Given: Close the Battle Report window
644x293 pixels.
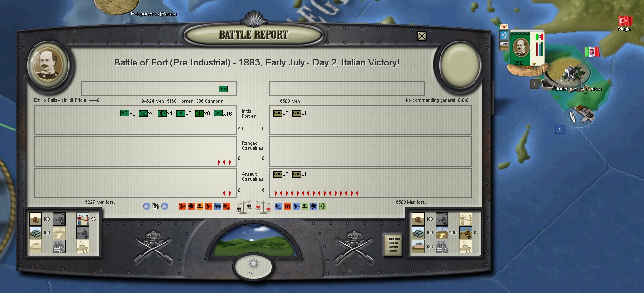Looking at the screenshot, I should pyautogui.click(x=422, y=36).
